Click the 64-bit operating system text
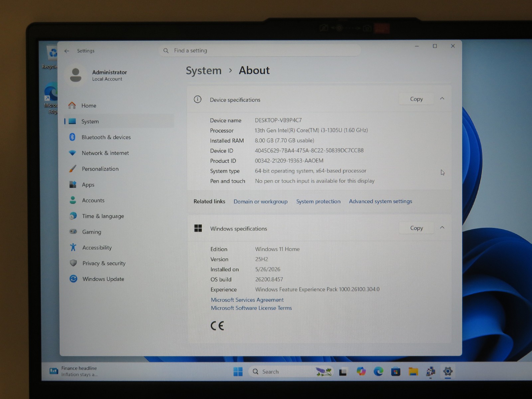This screenshot has width=532, height=399. tap(311, 171)
